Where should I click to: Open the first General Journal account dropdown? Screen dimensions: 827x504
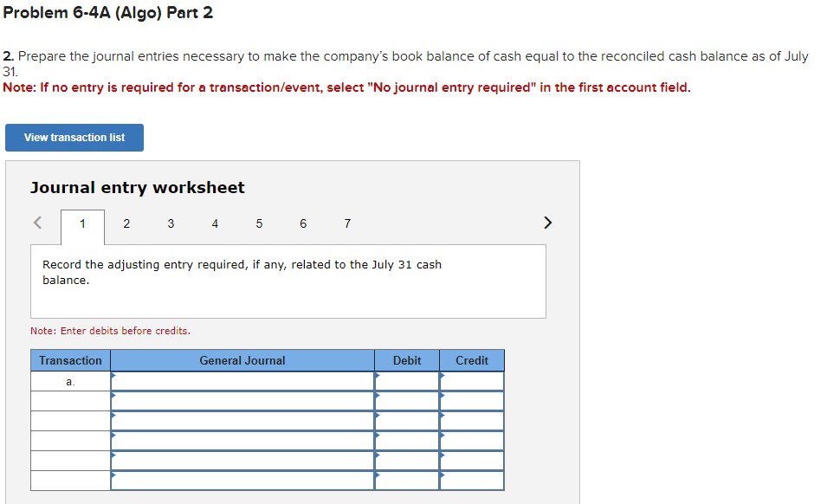(242, 381)
